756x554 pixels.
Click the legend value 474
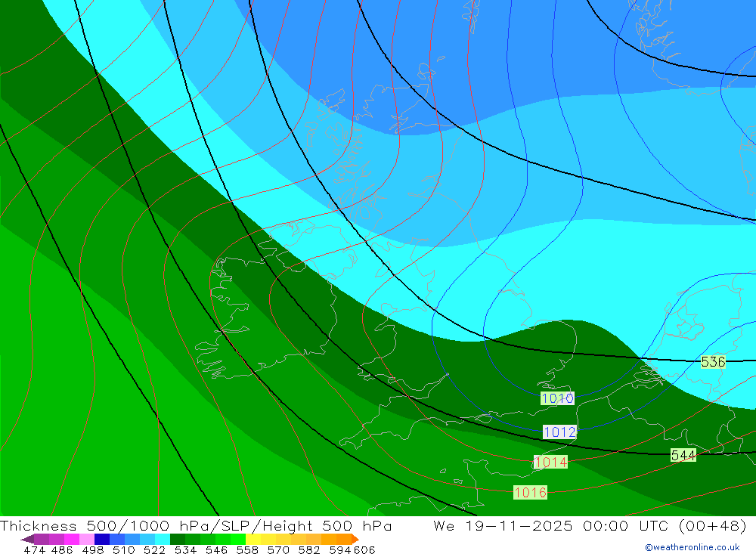tap(34, 550)
